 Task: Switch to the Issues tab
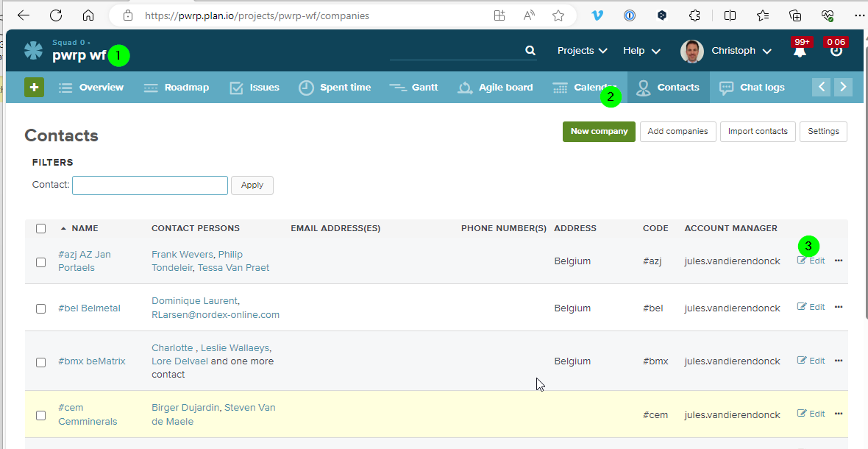tap(255, 87)
